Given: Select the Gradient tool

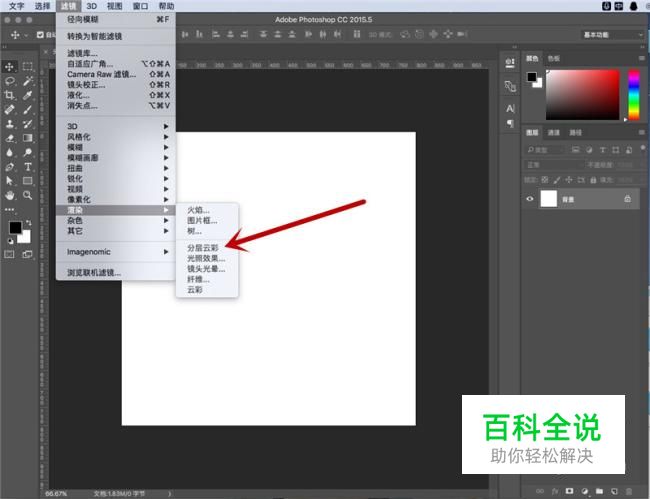Looking at the screenshot, I should [28, 138].
